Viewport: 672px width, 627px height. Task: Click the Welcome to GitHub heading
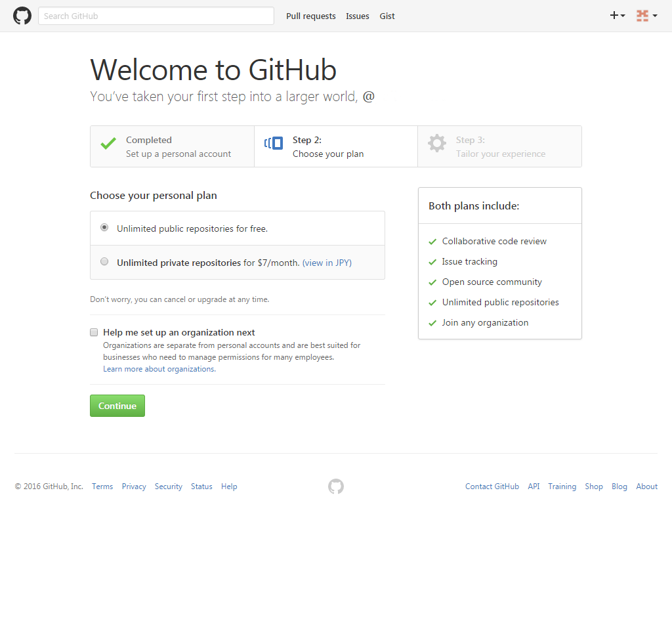[213, 70]
